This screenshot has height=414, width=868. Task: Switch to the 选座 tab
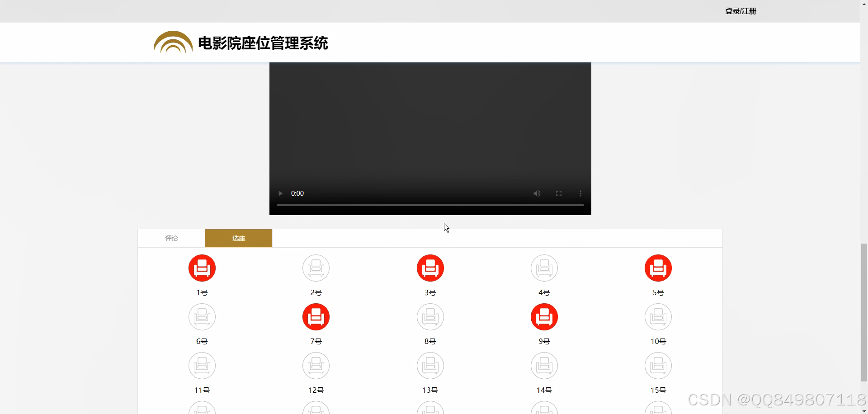tap(238, 238)
